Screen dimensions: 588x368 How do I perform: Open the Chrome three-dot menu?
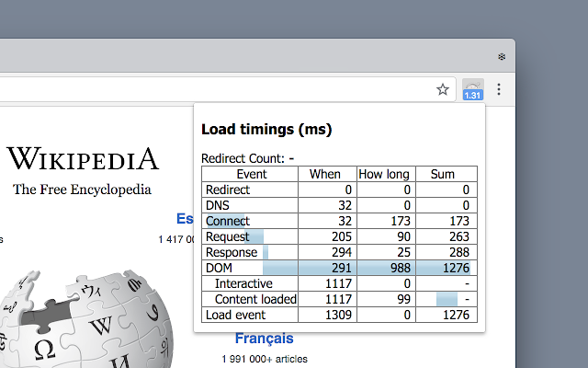499,89
